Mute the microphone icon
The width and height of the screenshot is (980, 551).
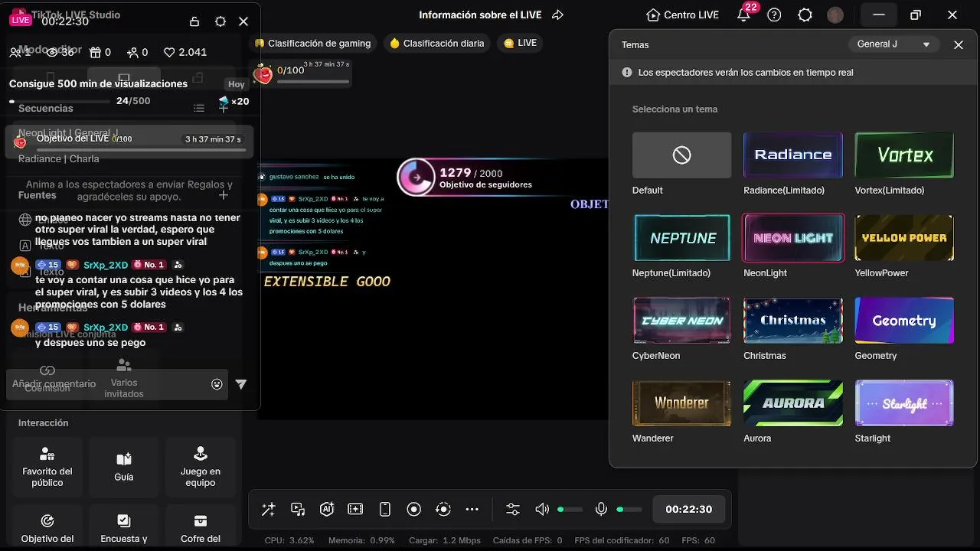coord(602,509)
